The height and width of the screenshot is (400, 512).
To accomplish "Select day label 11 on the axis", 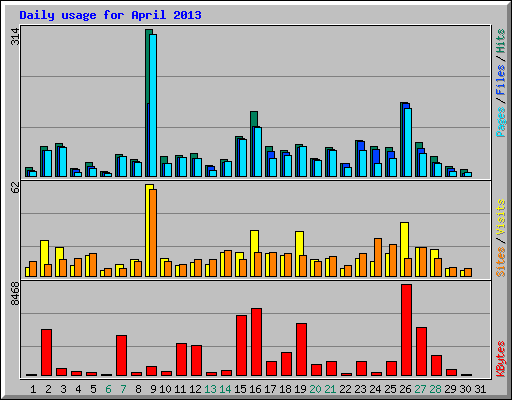I will click(x=180, y=389).
